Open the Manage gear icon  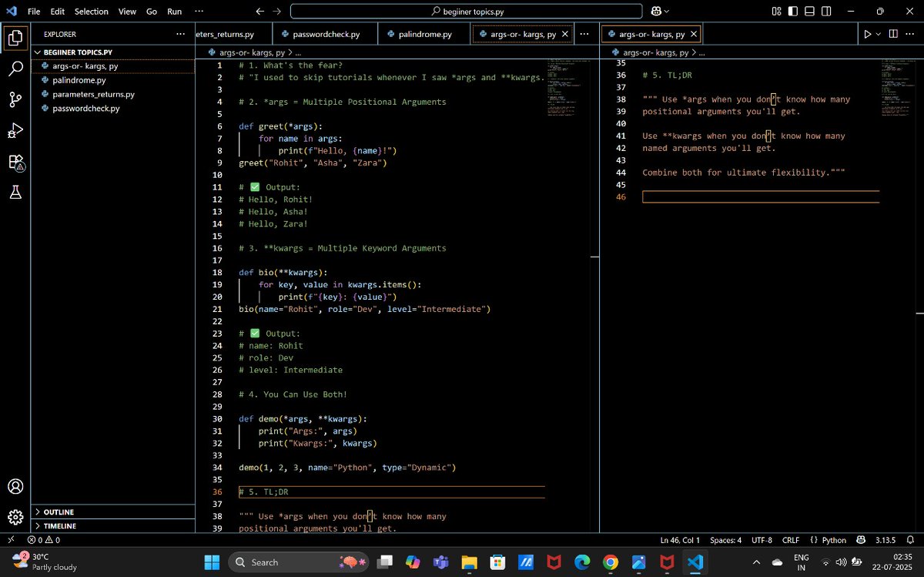pyautogui.click(x=15, y=518)
